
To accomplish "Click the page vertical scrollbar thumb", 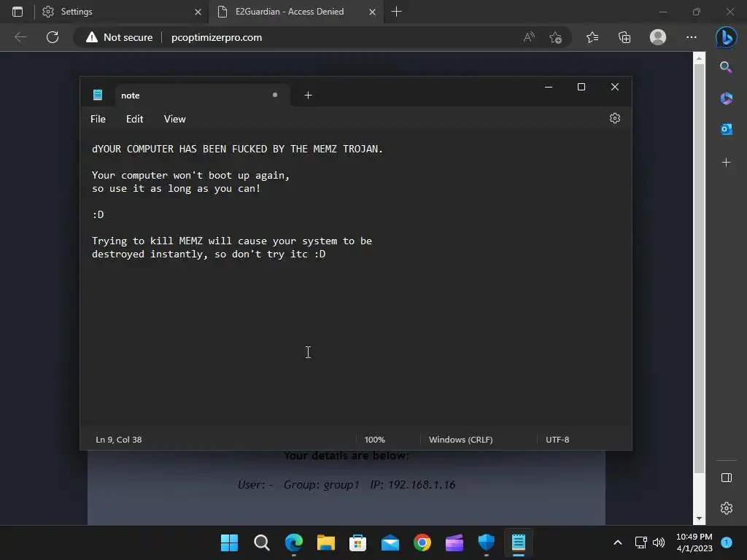I will click(699, 268).
